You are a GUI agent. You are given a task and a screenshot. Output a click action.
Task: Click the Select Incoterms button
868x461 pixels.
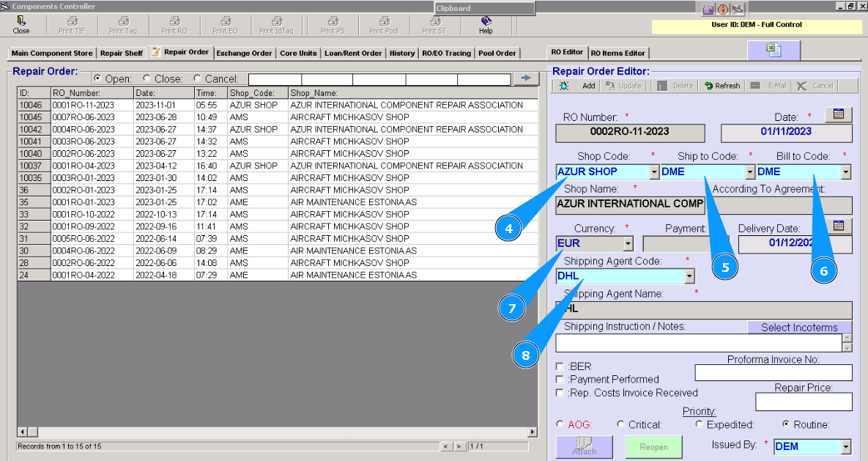pos(799,328)
